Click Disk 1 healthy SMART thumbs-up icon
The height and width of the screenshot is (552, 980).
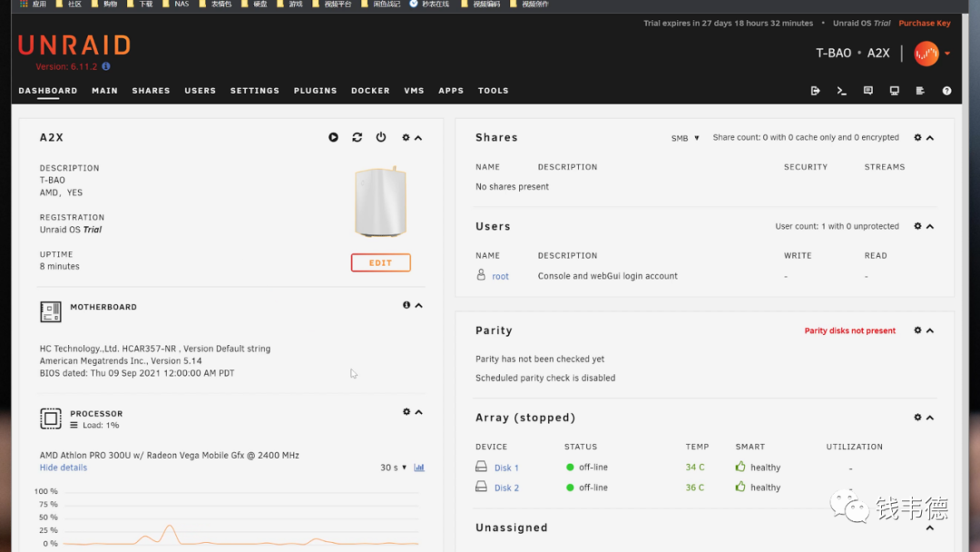[x=740, y=467]
